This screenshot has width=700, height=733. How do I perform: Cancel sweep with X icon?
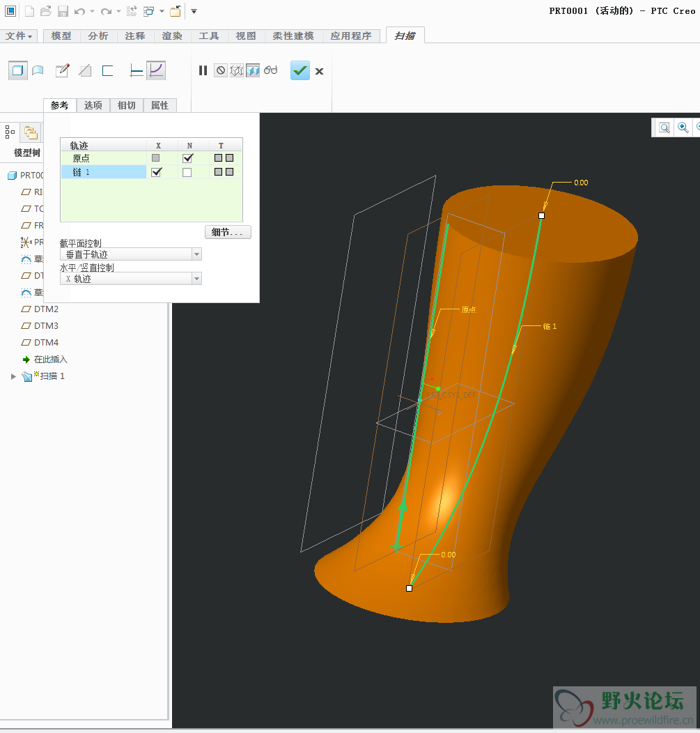point(319,71)
